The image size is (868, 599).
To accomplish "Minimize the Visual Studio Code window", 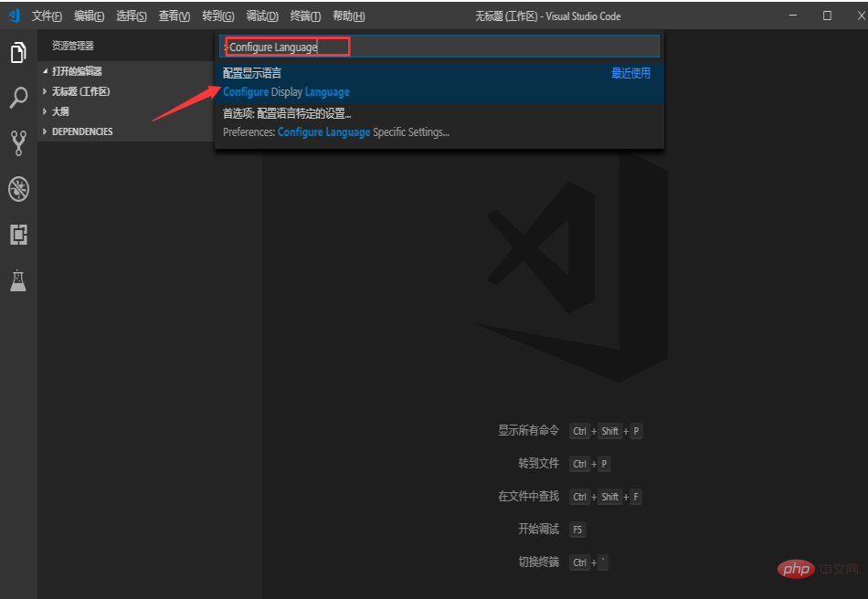I will tap(793, 16).
